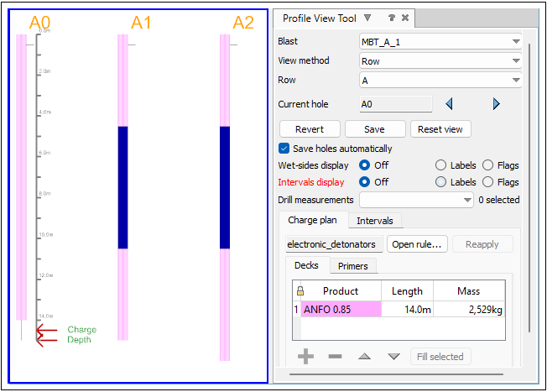Image resolution: width=547 pixels, height=392 pixels.
Task: Click the Mass column header
Action: [469, 290]
